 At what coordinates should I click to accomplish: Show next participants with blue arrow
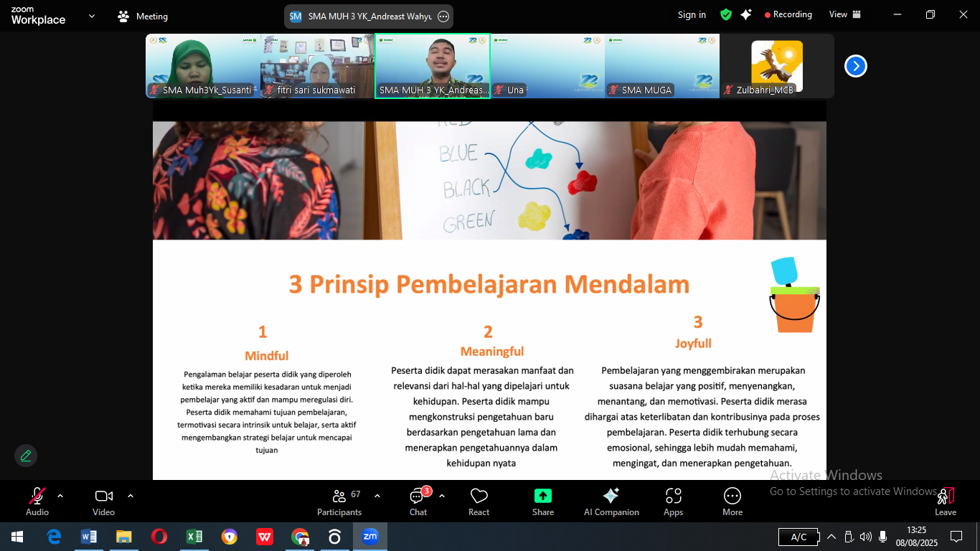coord(856,67)
